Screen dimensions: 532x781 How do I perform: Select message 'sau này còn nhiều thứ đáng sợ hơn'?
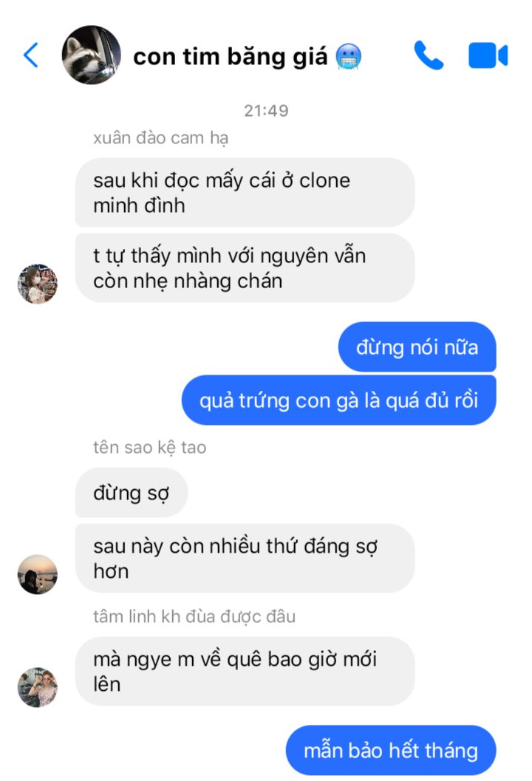(245, 559)
